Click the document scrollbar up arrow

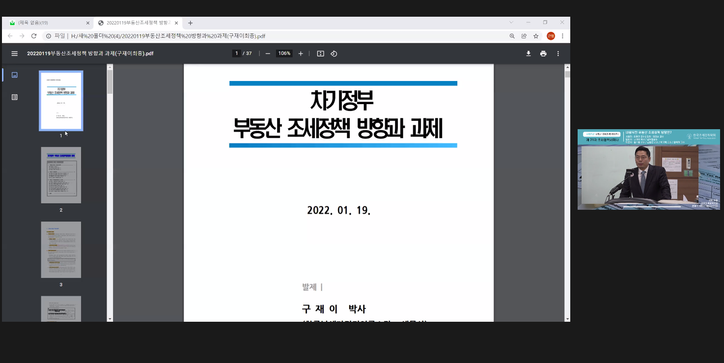(x=567, y=67)
